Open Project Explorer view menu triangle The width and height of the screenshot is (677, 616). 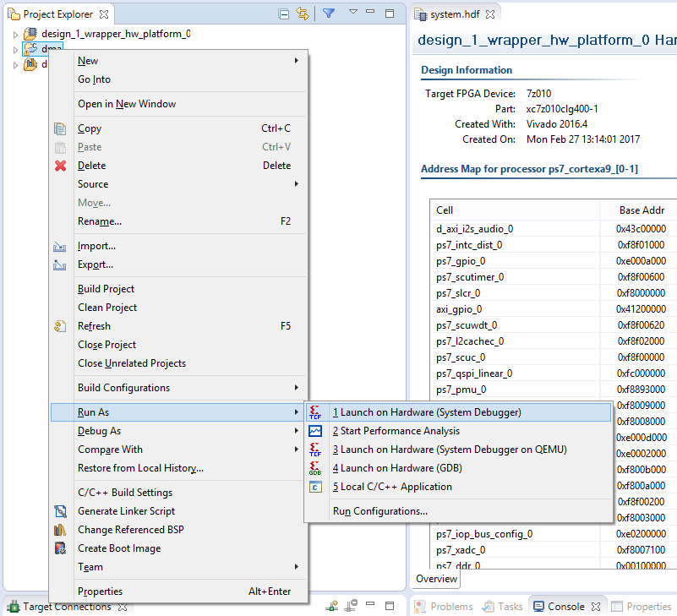click(x=353, y=12)
